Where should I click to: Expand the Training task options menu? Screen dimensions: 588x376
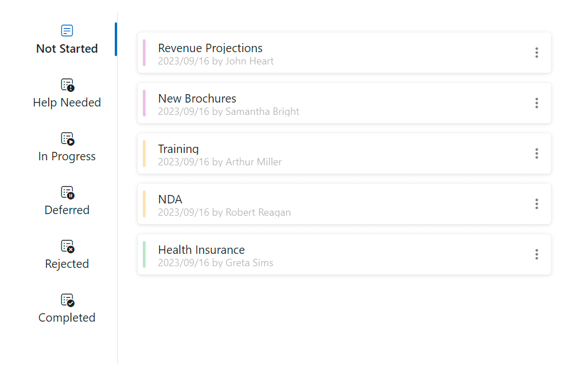pyautogui.click(x=536, y=154)
